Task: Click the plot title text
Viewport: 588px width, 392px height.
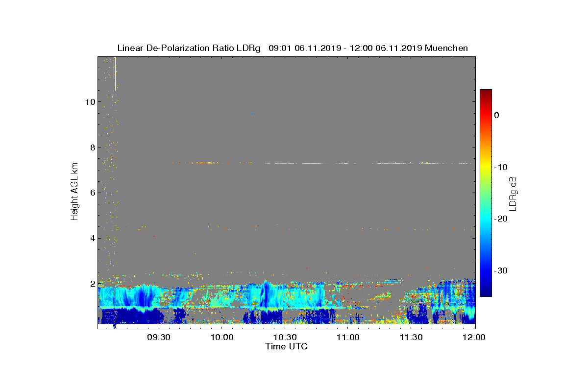Action: (293, 48)
